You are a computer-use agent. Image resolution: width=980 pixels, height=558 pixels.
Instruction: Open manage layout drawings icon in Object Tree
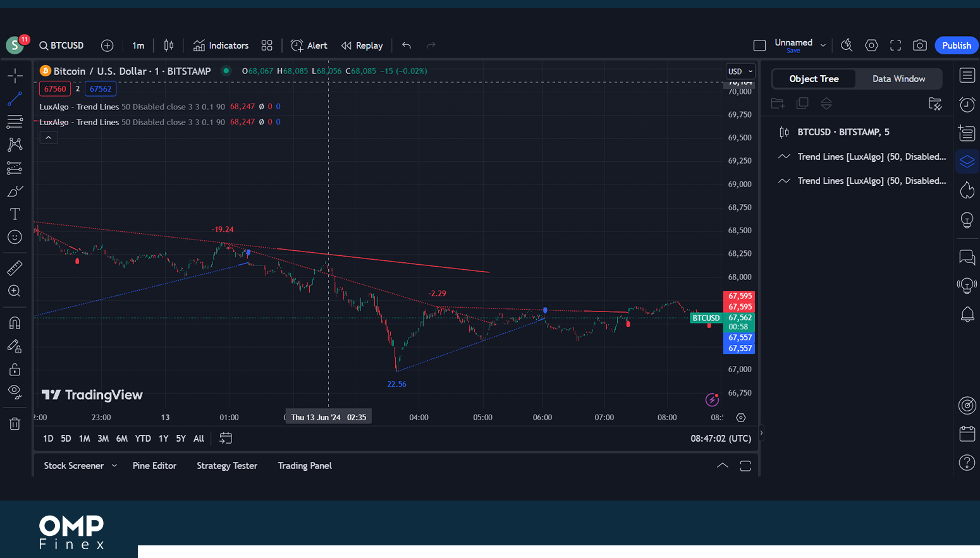tap(935, 104)
